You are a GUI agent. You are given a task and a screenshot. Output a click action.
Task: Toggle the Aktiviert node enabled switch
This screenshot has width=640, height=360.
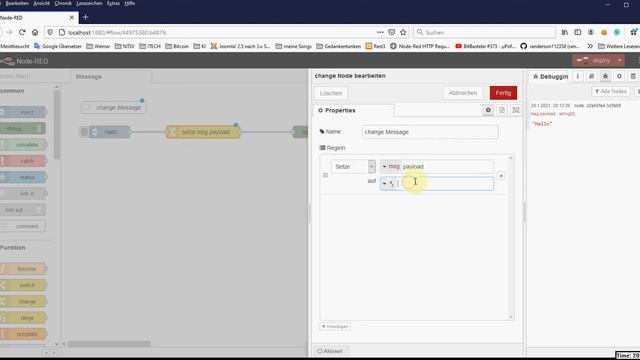point(330,351)
